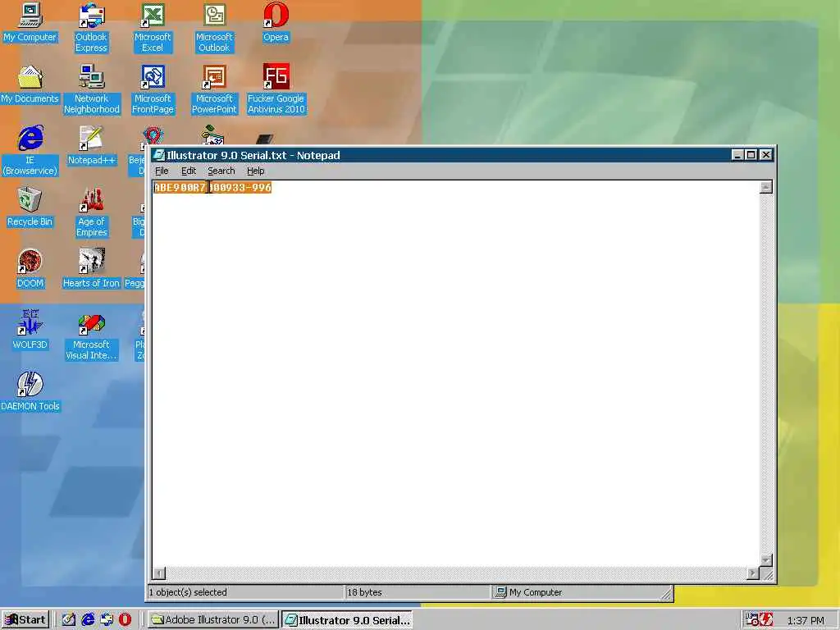
Task: Close the Notepad window
Action: [x=766, y=155]
